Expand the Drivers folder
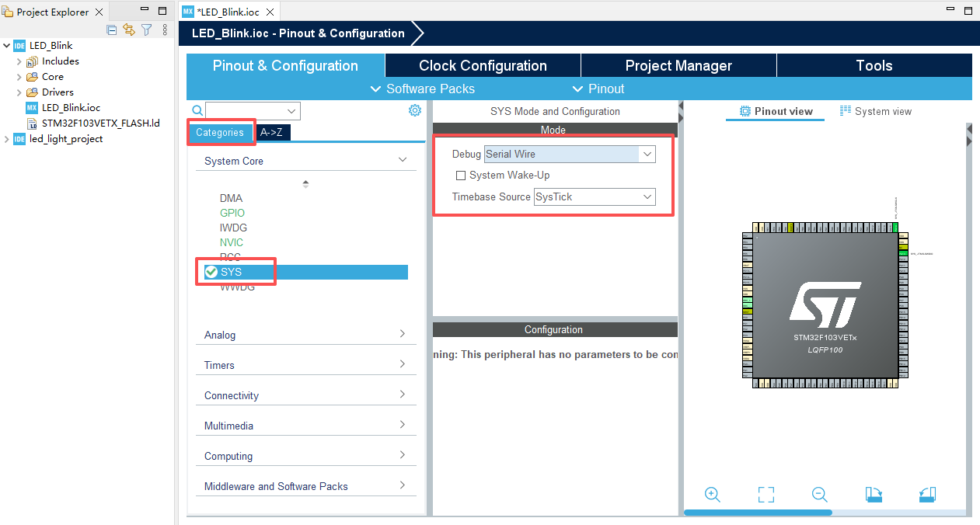The width and height of the screenshot is (980, 525). point(19,92)
